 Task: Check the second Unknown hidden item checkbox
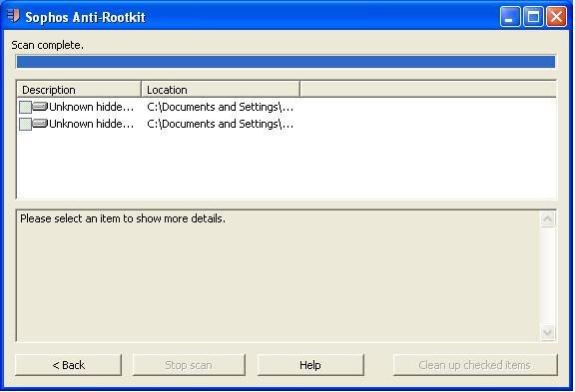(x=25, y=124)
